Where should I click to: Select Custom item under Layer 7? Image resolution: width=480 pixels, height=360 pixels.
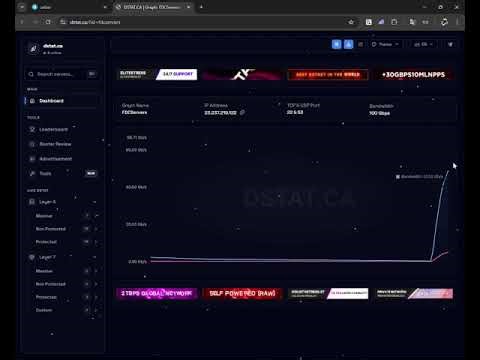pos(44,310)
